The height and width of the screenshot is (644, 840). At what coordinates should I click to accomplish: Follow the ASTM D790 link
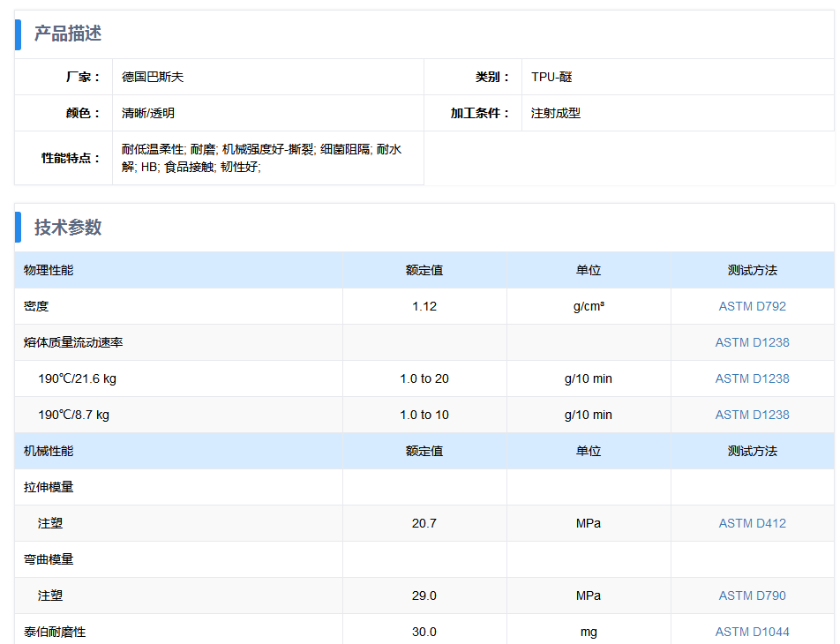[752, 595]
